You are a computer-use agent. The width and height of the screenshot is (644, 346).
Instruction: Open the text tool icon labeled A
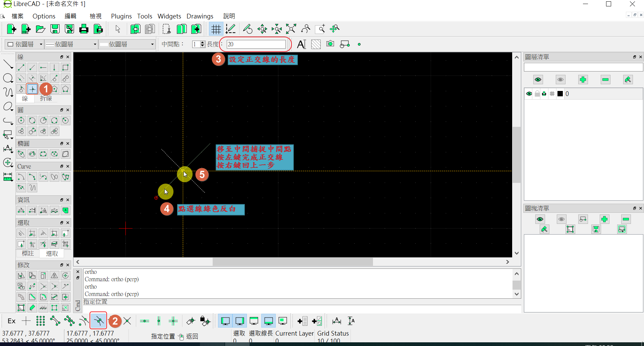[302, 44]
